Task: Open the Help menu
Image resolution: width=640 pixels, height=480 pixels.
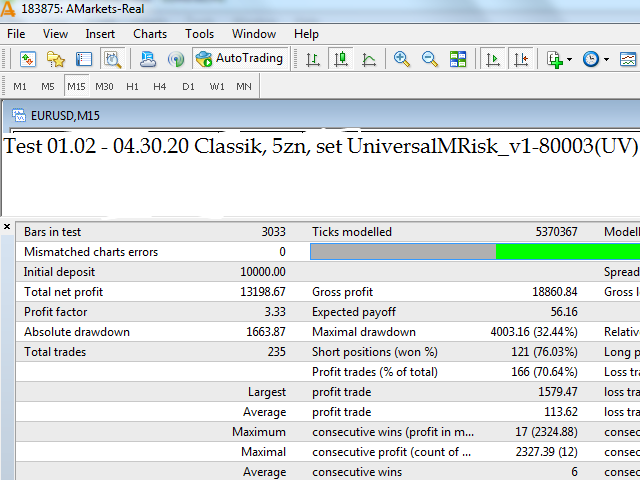Action: 306,34
